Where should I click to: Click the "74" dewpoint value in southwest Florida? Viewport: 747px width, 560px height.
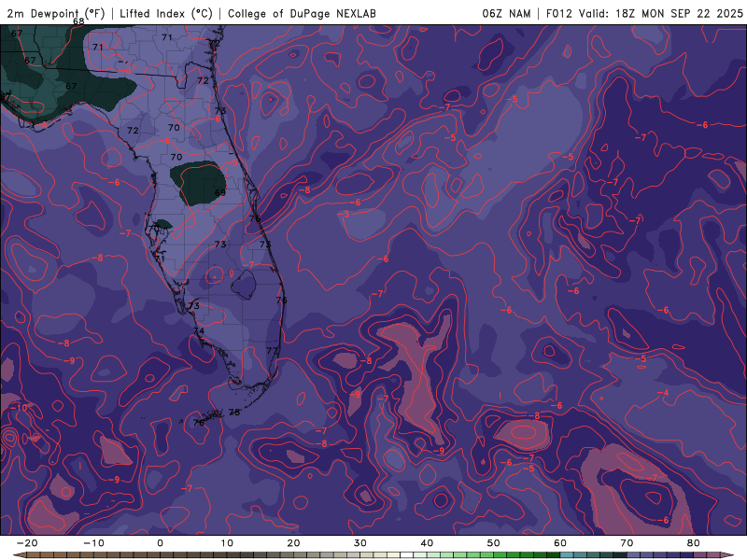pyautogui.click(x=199, y=331)
